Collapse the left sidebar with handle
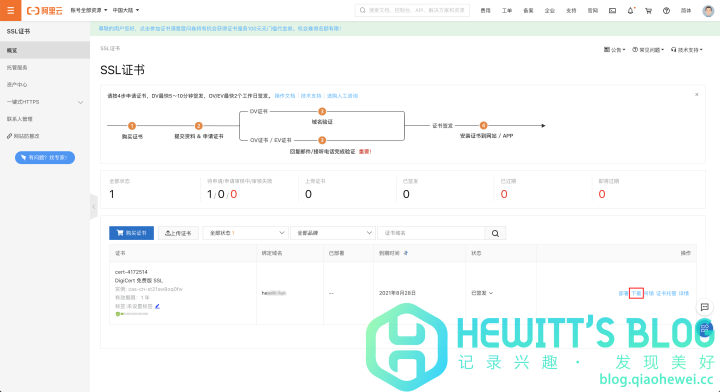This screenshot has height=392, width=720. 94,207
